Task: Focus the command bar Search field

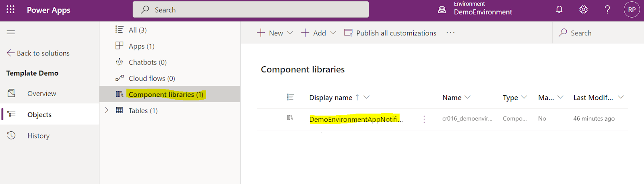Action: pos(598,33)
